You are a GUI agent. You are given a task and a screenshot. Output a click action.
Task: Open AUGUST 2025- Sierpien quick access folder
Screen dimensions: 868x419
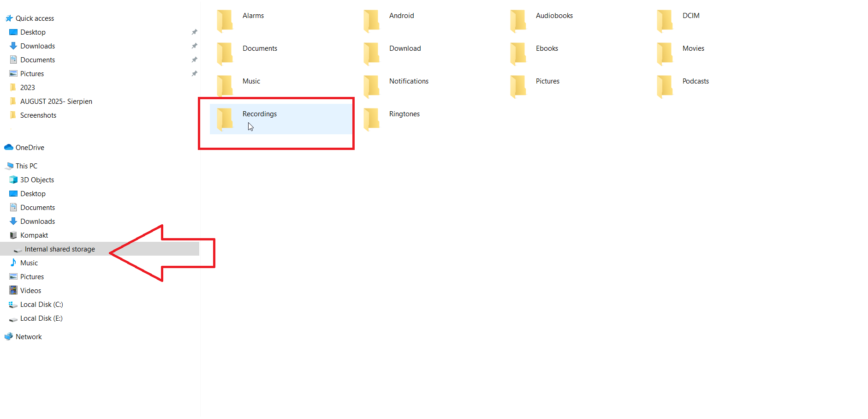click(x=56, y=102)
